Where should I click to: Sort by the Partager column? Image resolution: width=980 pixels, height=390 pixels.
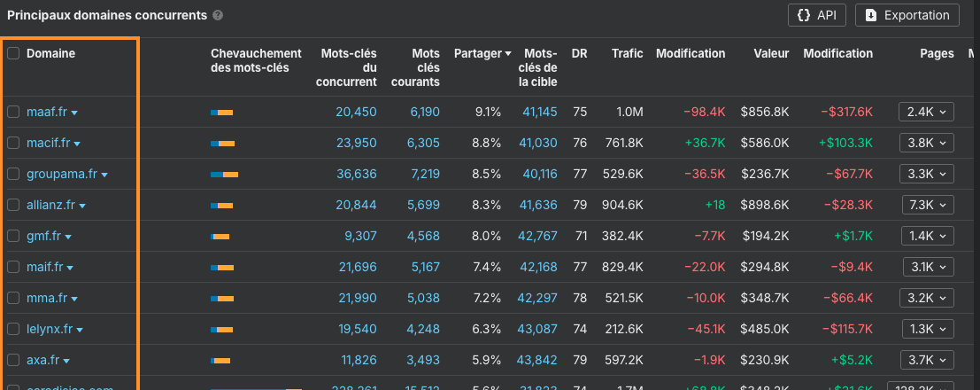click(x=482, y=53)
